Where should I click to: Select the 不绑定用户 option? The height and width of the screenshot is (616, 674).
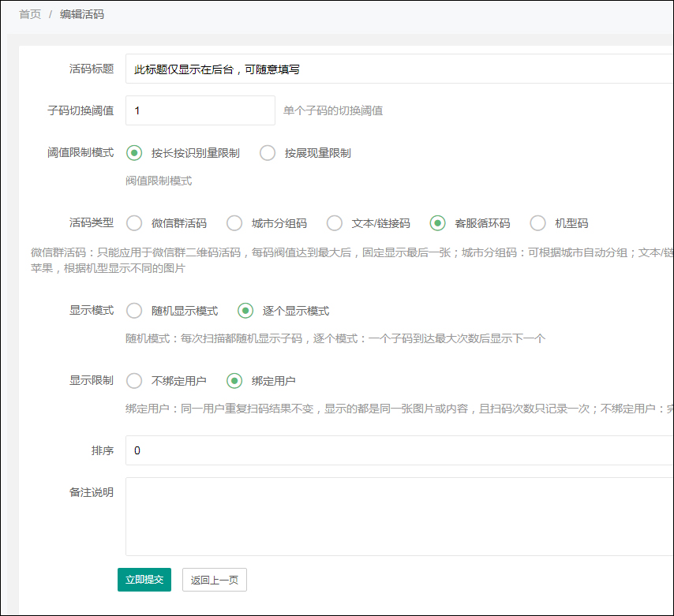click(x=134, y=381)
